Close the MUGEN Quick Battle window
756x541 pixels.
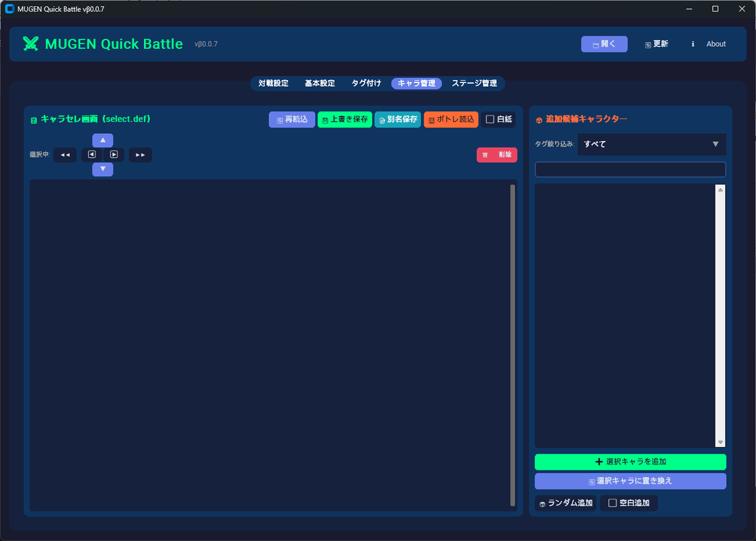pyautogui.click(x=742, y=9)
